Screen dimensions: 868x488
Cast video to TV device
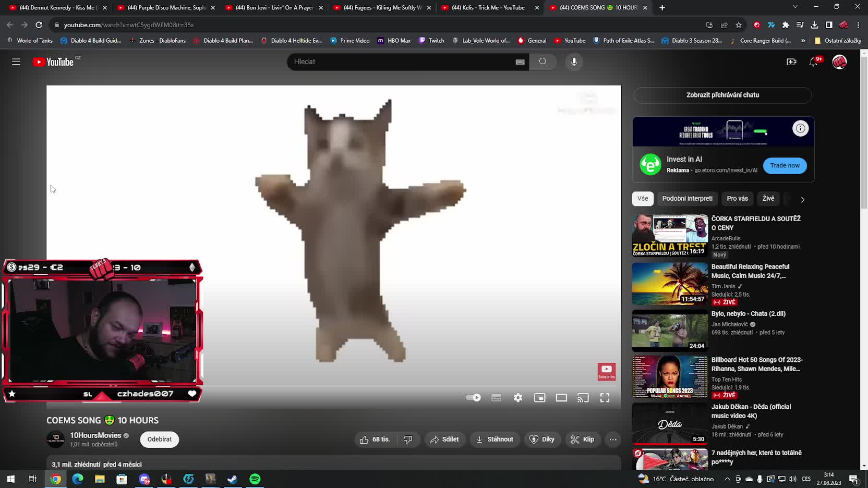click(x=583, y=398)
